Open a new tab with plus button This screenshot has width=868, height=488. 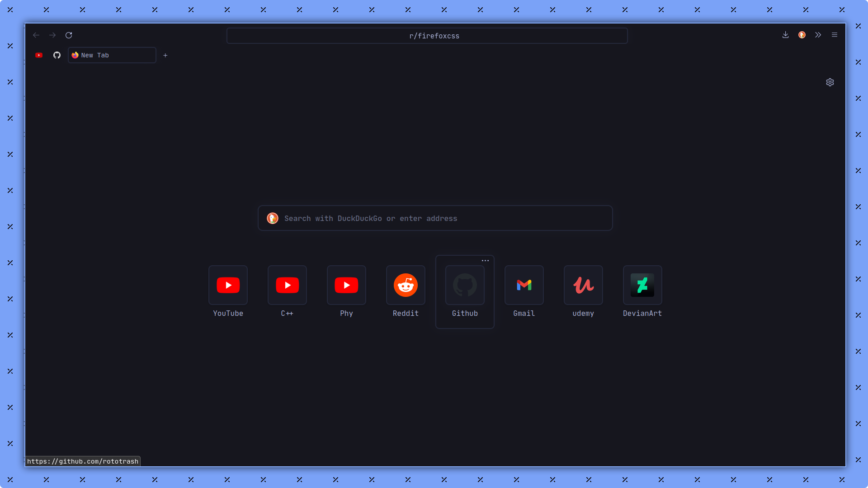coord(165,55)
